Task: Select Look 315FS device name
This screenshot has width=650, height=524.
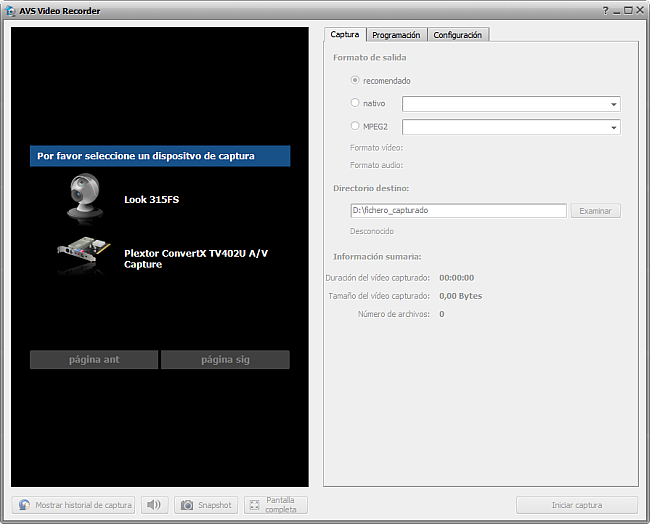Action: [x=152, y=199]
